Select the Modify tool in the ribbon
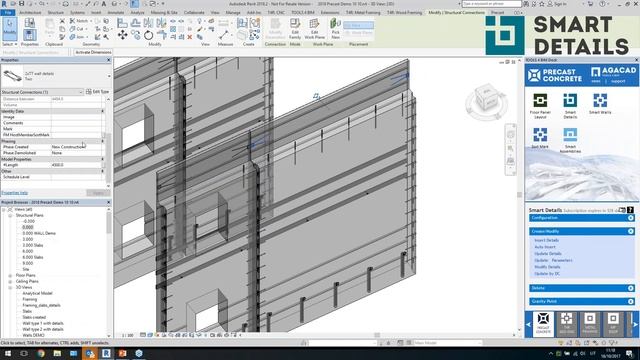640x360 pixels. pyautogui.click(x=9, y=29)
